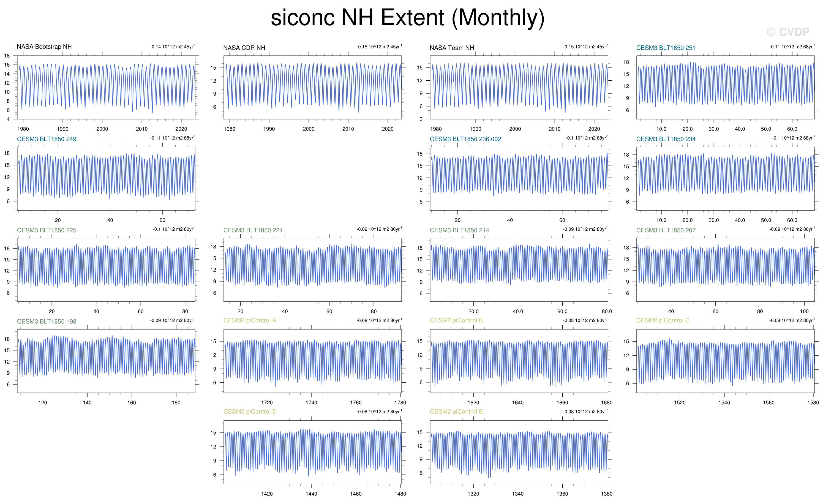Click the trend value above NASA Bootstrap NH
This screenshot has width=823, height=504.
tap(173, 47)
